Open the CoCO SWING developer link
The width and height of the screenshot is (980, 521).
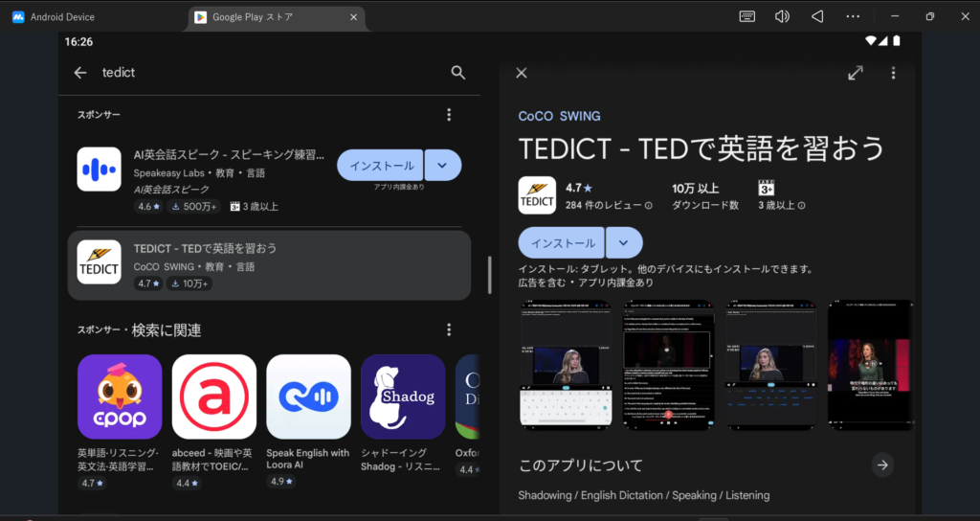559,116
